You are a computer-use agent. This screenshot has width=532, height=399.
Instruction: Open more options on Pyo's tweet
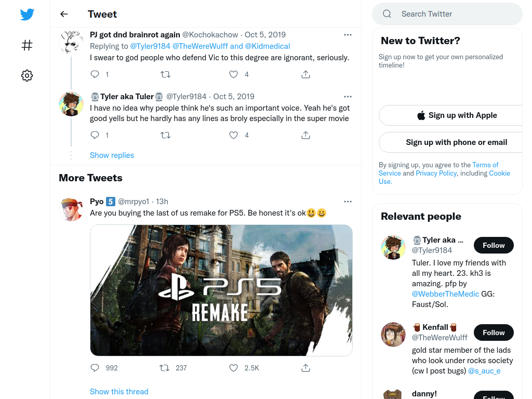tap(348, 201)
